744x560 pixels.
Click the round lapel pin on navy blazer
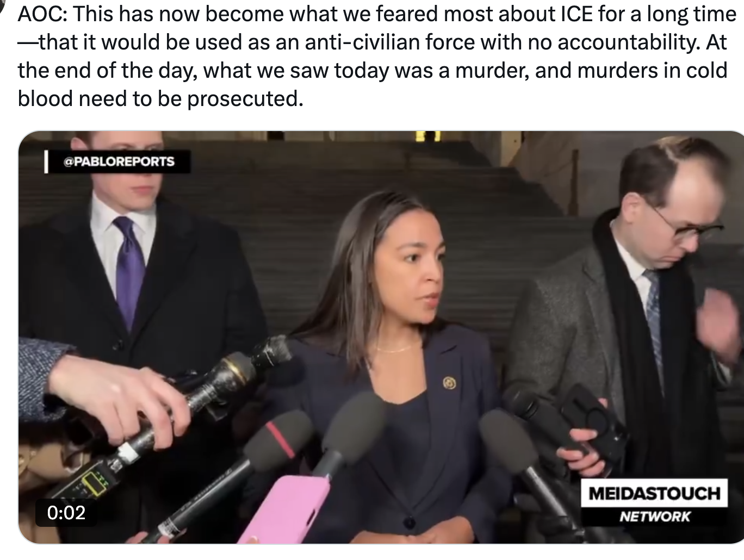coord(449,383)
